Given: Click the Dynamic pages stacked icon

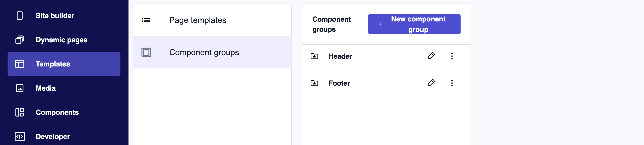Looking at the screenshot, I should click(x=20, y=40).
